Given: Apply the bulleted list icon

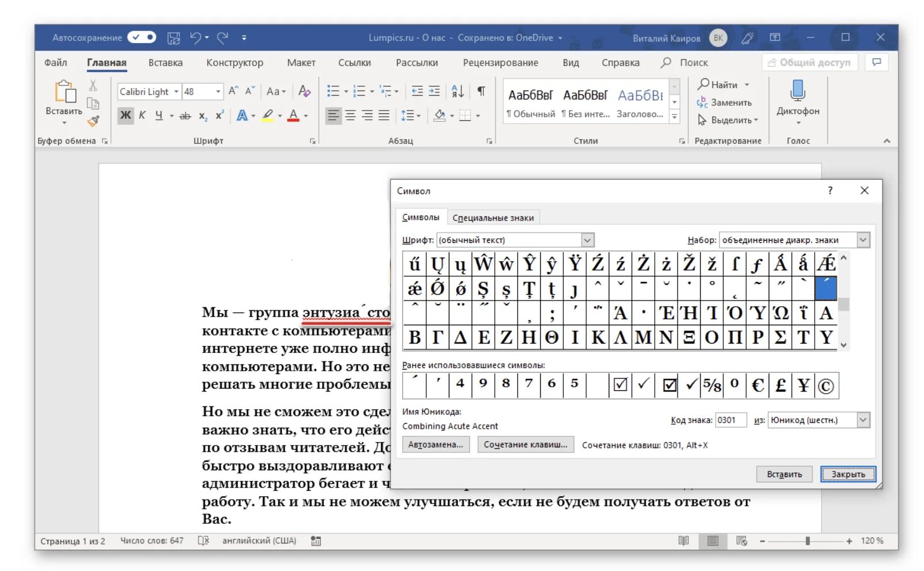Looking at the screenshot, I should click(x=333, y=91).
